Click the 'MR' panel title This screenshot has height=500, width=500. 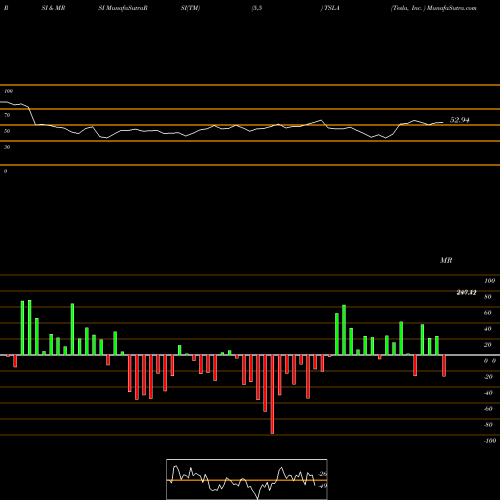tap(446, 260)
